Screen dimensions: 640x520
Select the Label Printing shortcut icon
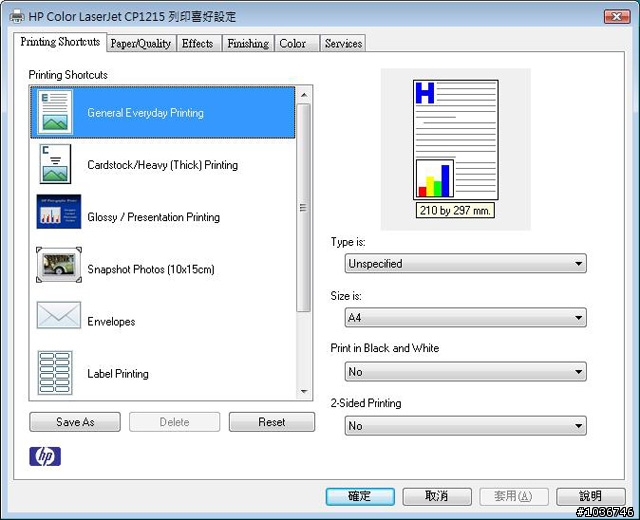(55, 373)
